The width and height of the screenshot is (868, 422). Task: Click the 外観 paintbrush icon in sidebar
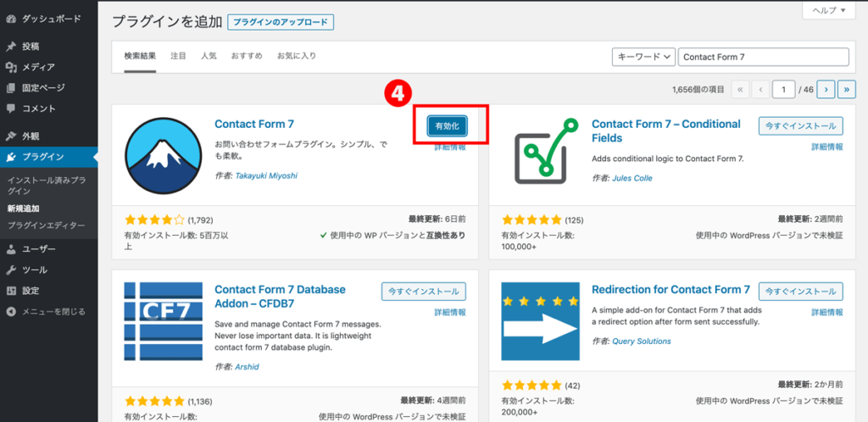[11, 136]
